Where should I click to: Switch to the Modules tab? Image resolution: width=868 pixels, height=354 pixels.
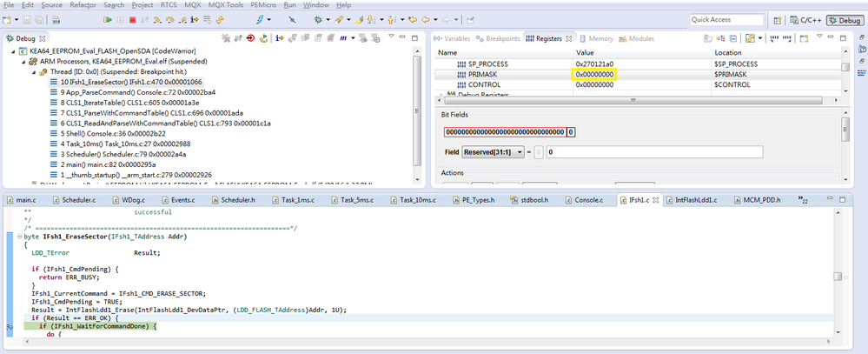637,39
